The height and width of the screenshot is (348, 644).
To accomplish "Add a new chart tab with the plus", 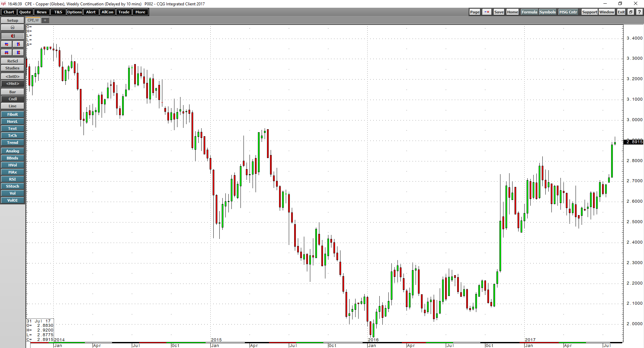I will (45, 20).
